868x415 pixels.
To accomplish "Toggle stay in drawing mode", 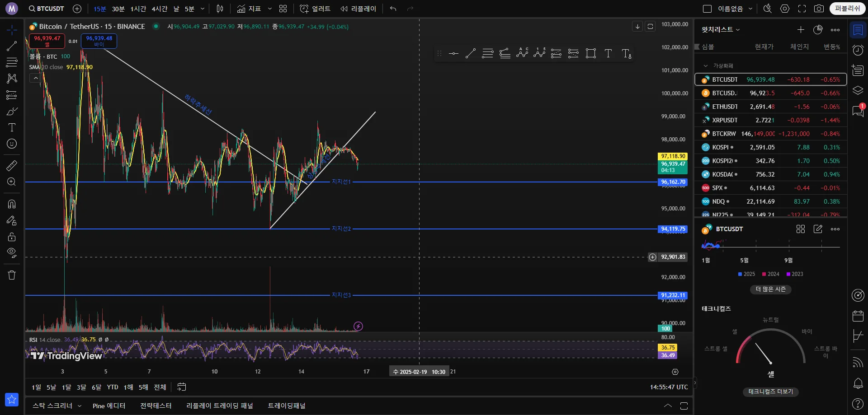I will pos(12,220).
